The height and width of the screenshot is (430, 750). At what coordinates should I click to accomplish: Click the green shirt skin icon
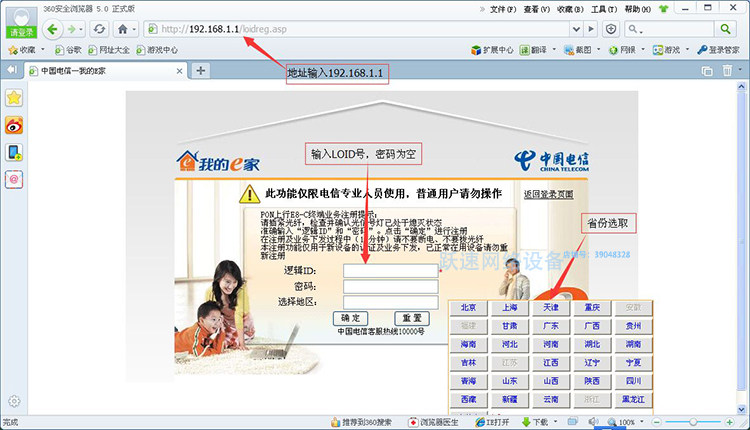pyautogui.click(x=663, y=9)
